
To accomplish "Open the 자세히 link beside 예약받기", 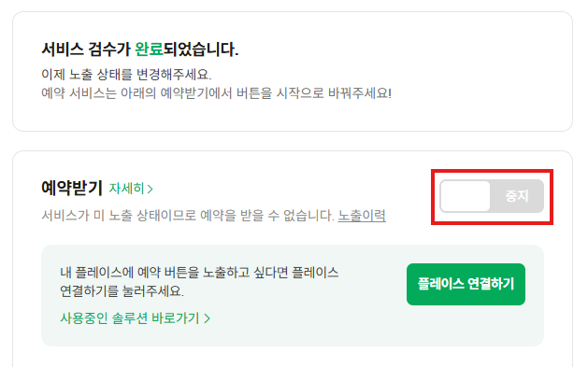I will (x=131, y=189).
